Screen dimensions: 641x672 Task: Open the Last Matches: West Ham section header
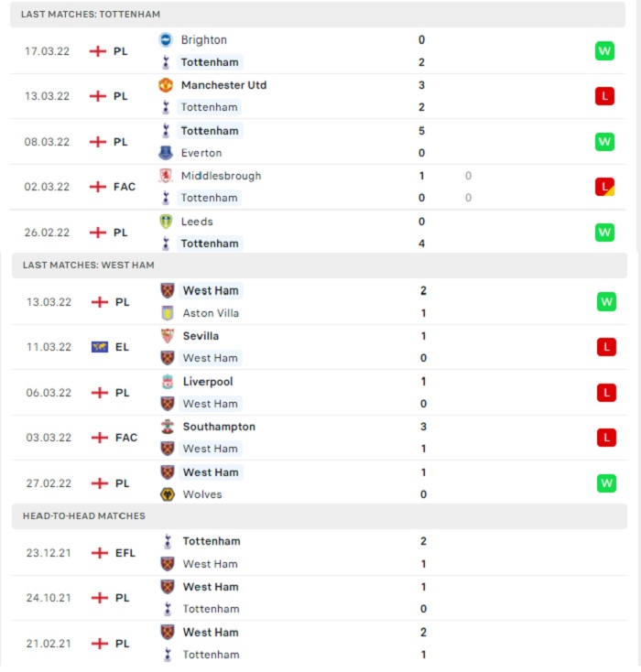coord(320,265)
